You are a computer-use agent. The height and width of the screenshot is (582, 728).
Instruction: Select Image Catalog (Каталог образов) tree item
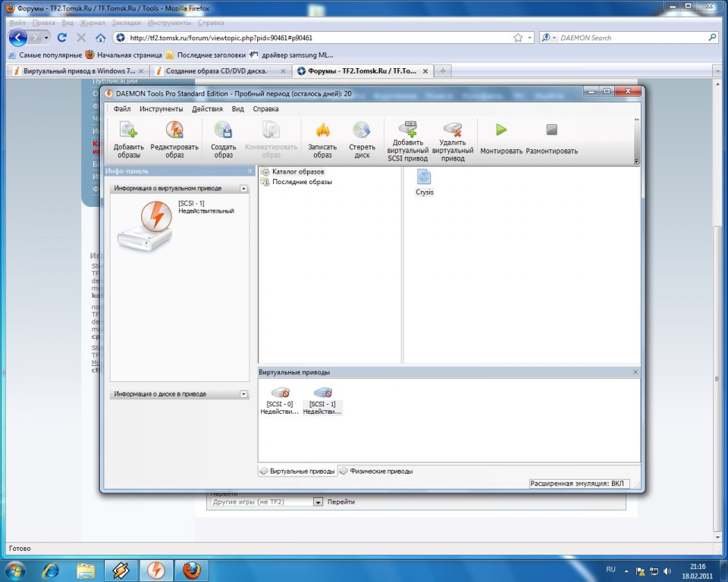293,172
